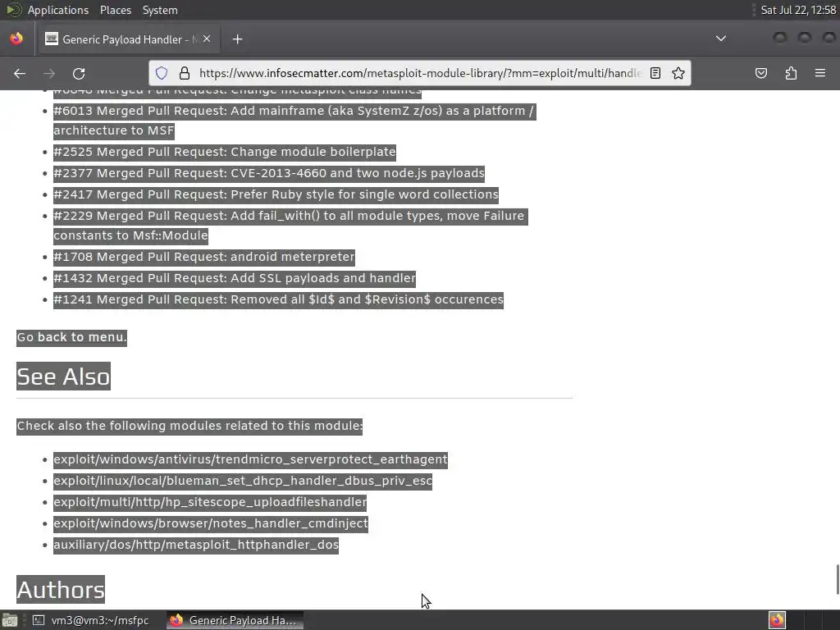Open a new tab with the plus button
This screenshot has width=840, height=630.
[x=237, y=39]
